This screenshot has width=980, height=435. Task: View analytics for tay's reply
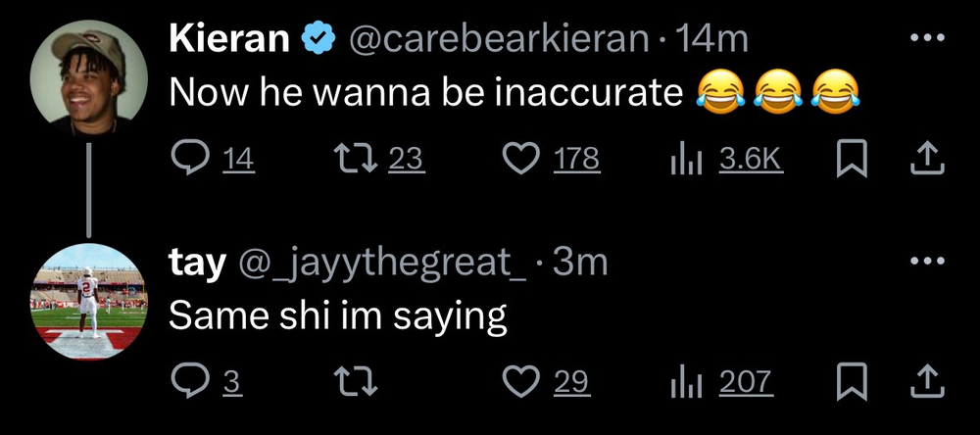[681, 381]
